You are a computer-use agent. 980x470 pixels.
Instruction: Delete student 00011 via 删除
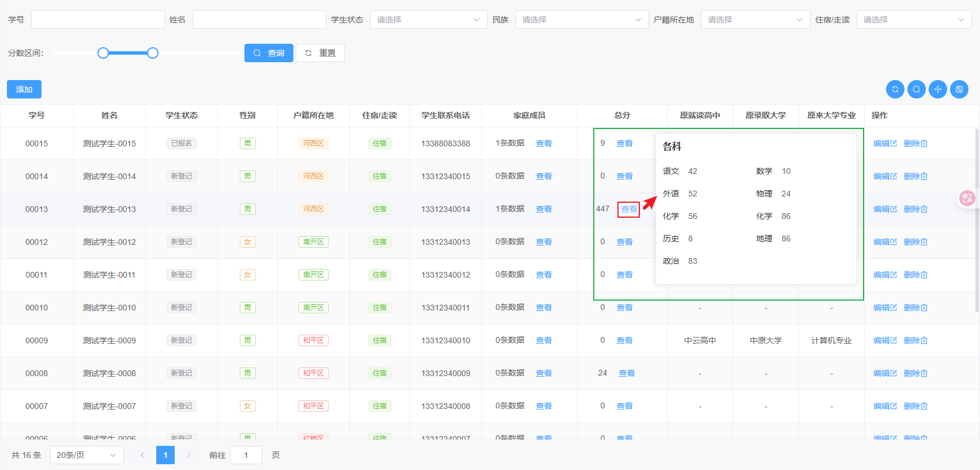915,275
